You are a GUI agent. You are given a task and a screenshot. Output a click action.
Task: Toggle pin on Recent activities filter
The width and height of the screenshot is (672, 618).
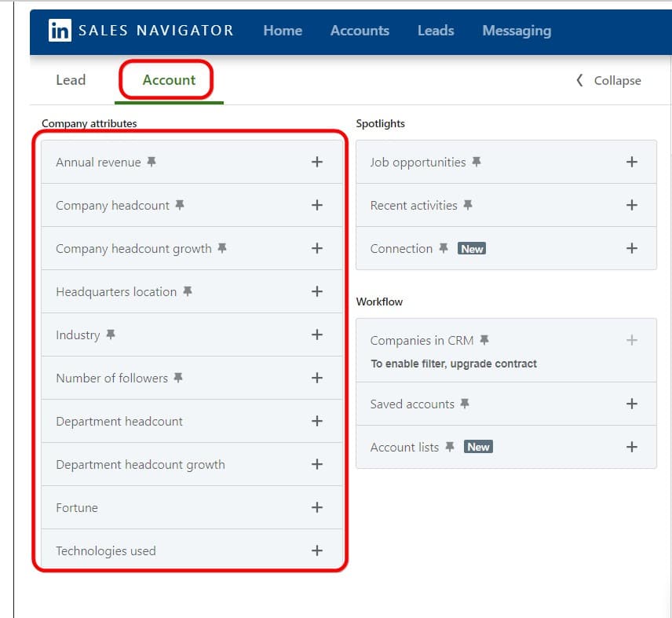pos(468,205)
